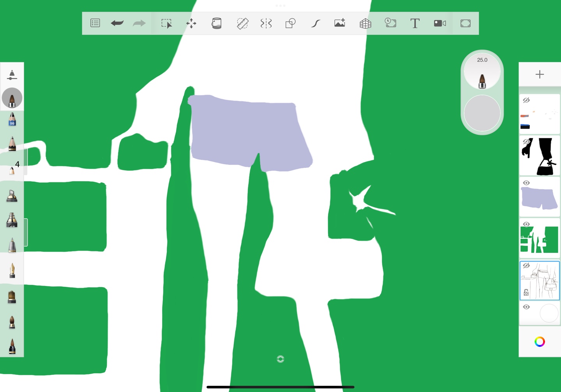Select the Text tool
This screenshot has width=561, height=392.
coord(415,23)
